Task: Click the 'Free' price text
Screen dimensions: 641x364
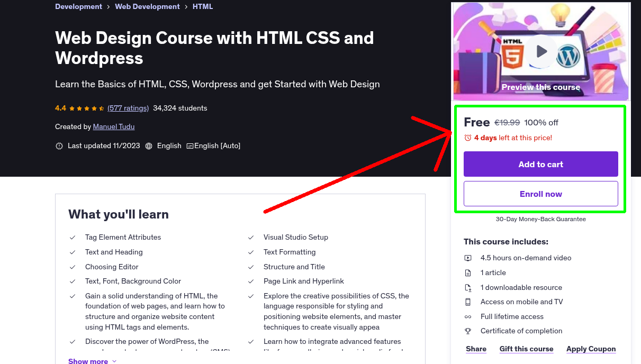Action: (x=477, y=122)
